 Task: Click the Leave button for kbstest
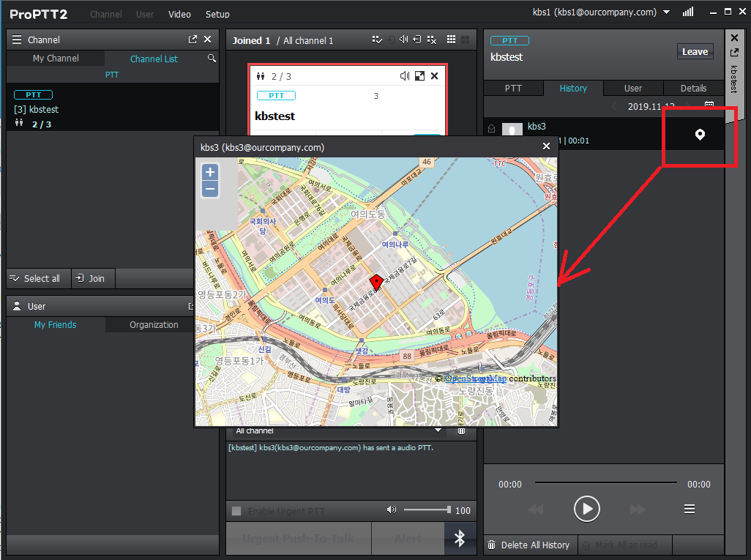click(695, 52)
